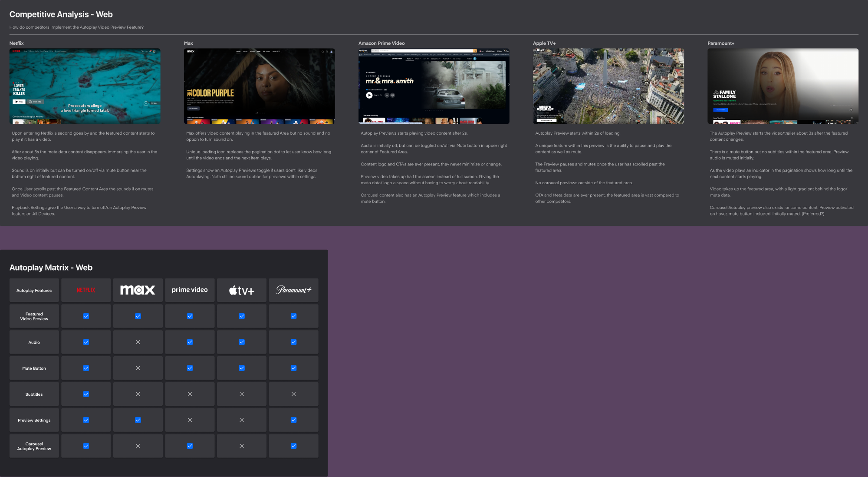Toggle Max Preview Settings checkbox
This screenshot has height=477, width=868.
point(138,420)
